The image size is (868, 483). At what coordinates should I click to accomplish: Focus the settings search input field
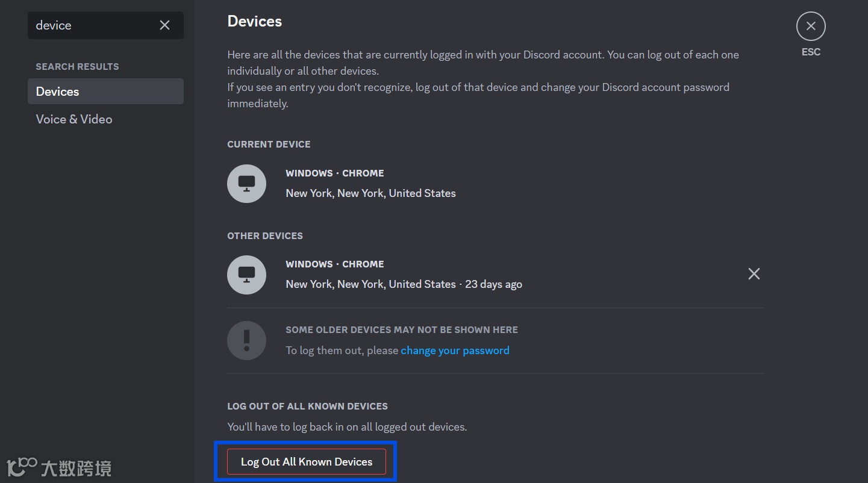pos(90,25)
